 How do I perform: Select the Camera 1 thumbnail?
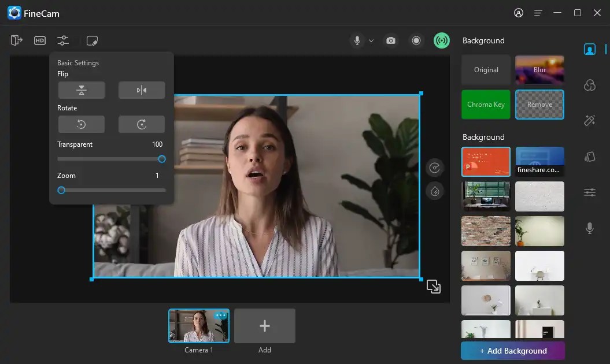click(198, 325)
